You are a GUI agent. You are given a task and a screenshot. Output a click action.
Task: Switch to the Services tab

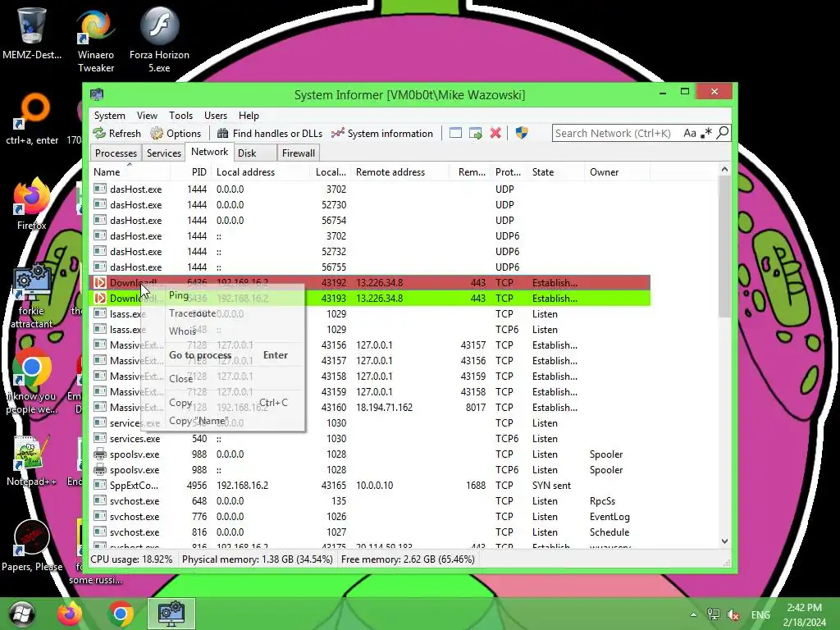164,153
